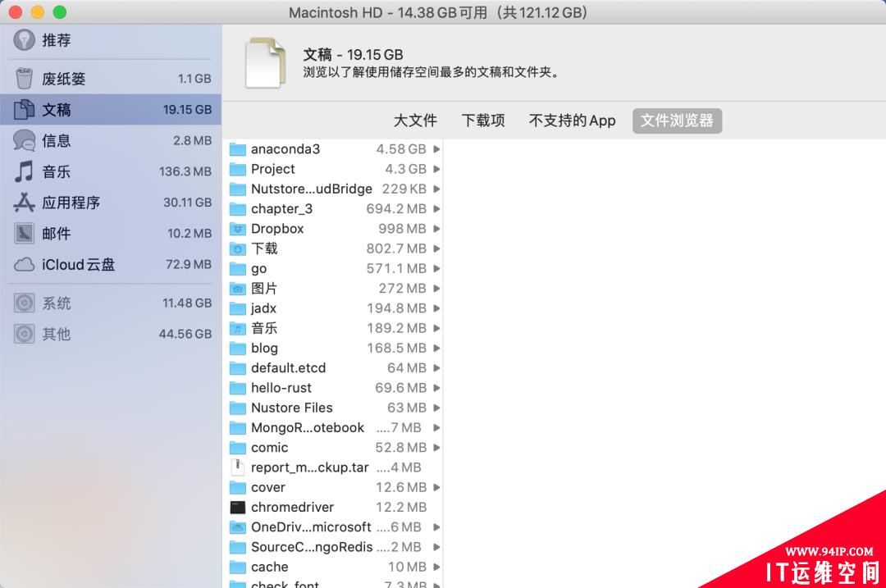Click the window title Macintosh HD text

click(336, 12)
